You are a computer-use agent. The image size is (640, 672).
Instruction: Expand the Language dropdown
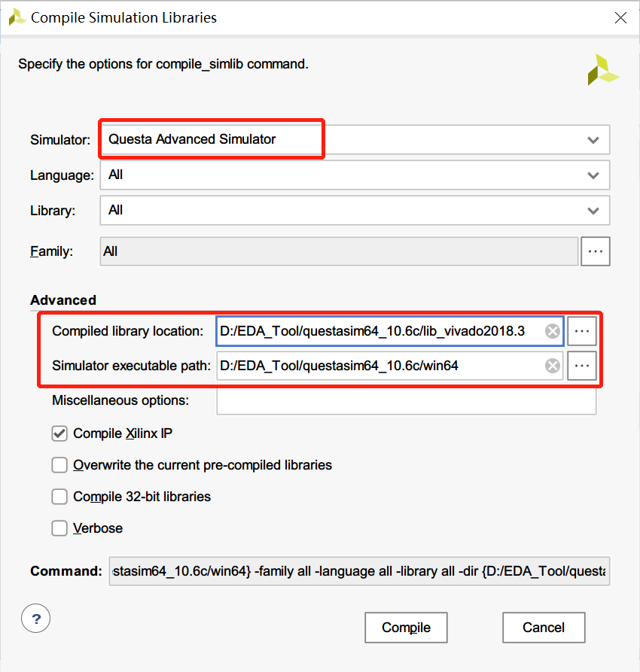(x=593, y=175)
